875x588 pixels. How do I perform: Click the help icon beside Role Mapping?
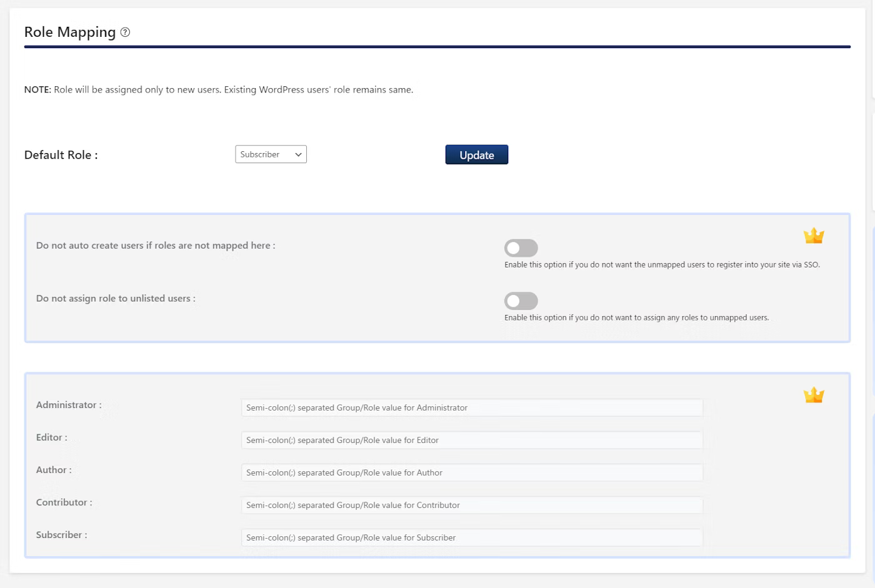[x=125, y=32]
